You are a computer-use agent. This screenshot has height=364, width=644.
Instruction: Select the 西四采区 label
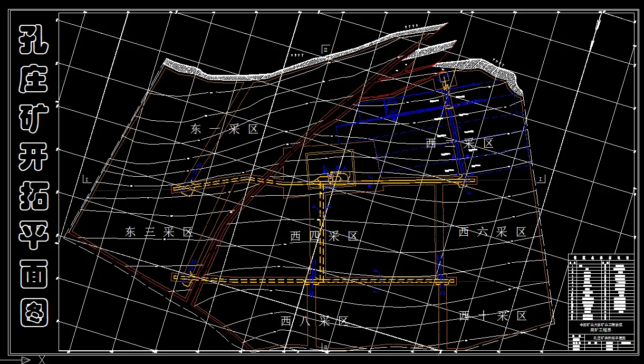(324, 236)
